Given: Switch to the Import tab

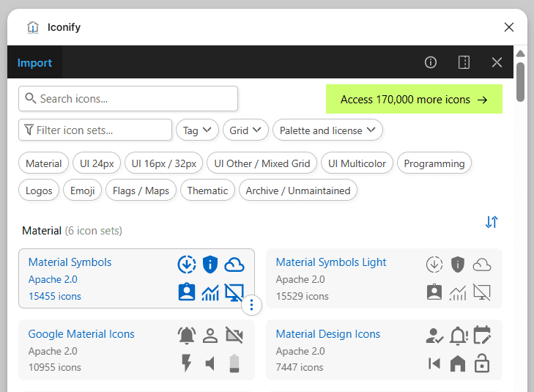Looking at the screenshot, I should point(34,63).
